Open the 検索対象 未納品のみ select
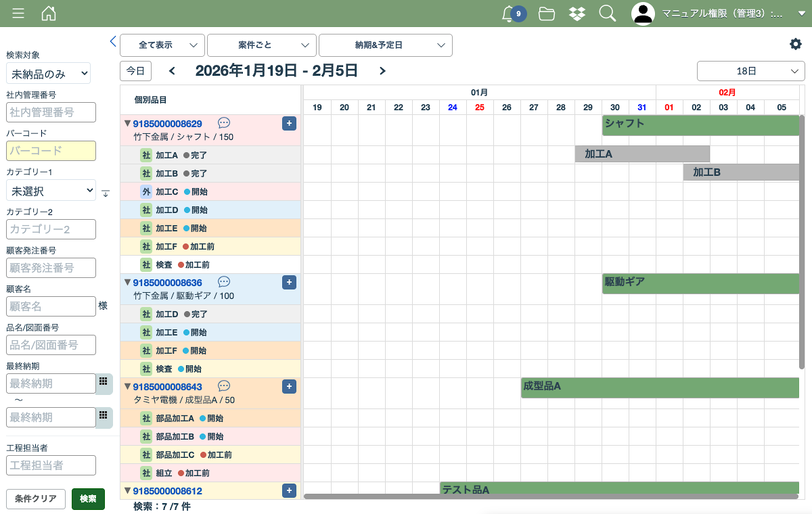The width and height of the screenshot is (812, 514). tap(48, 74)
